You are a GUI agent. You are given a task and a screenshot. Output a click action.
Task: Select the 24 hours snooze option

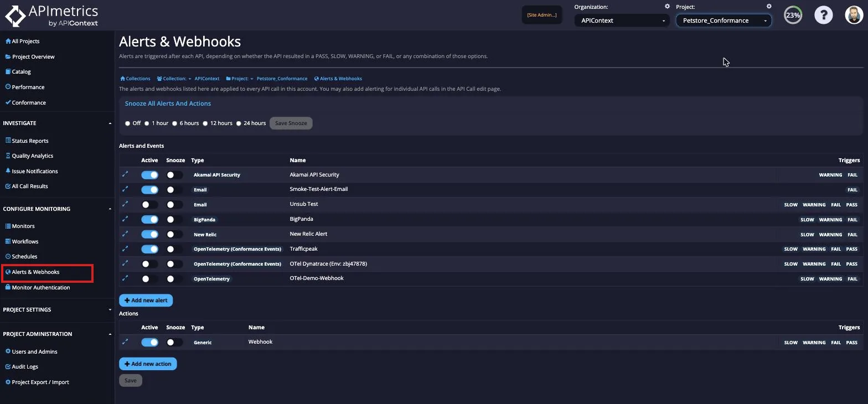coord(239,123)
